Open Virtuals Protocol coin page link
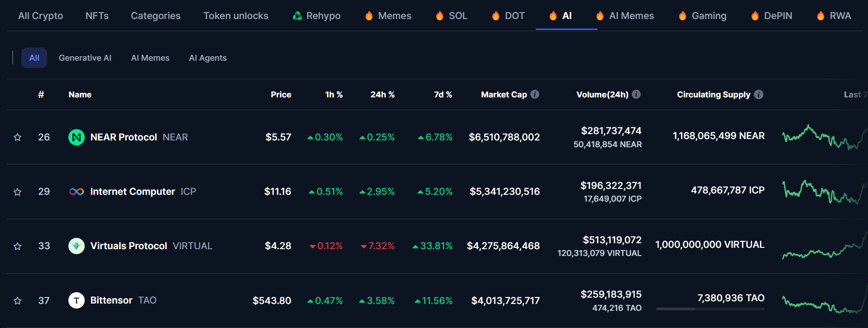This screenshot has height=328, width=868. pyautogui.click(x=151, y=246)
